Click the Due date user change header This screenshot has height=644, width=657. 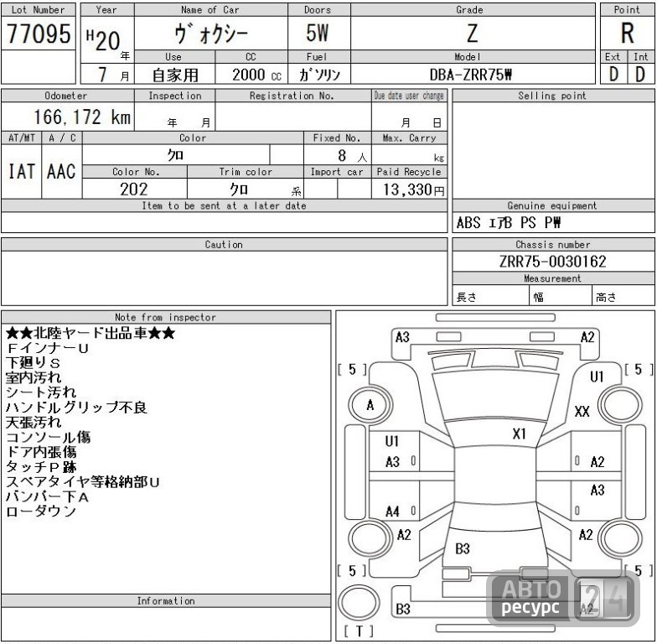[409, 96]
